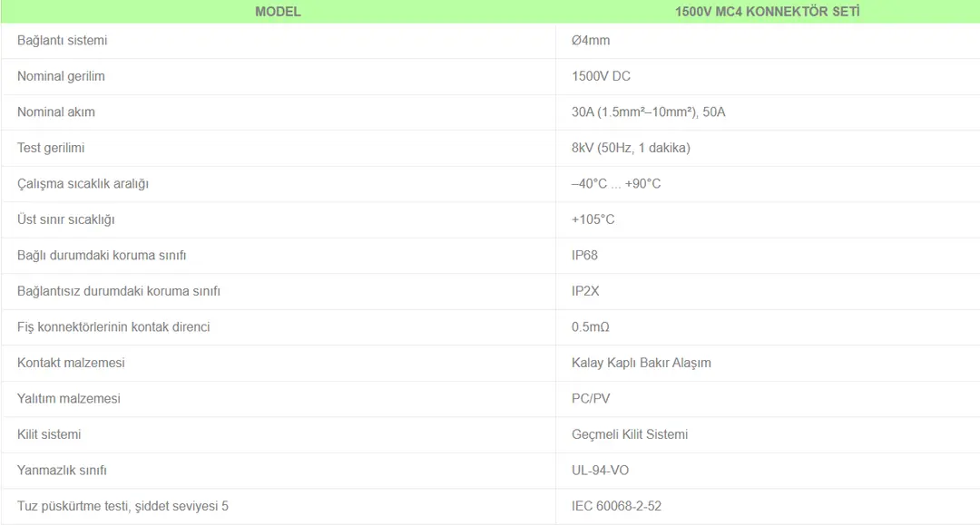
Task: Click the 1500V DC value
Action: (x=601, y=76)
